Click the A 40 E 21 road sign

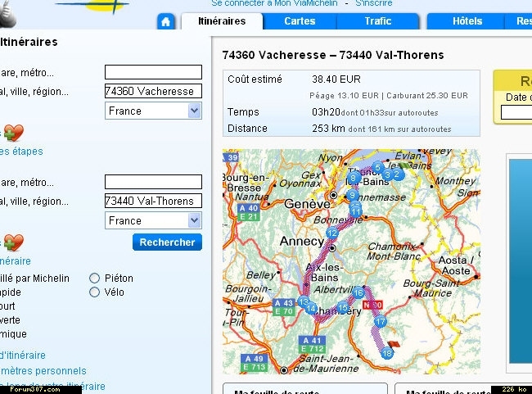pyautogui.click(x=248, y=212)
